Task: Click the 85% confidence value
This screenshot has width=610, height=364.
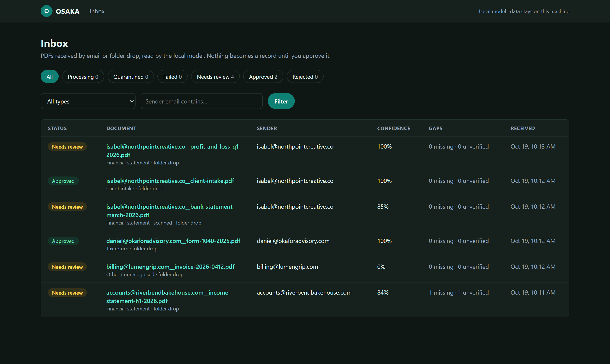Action: tap(383, 207)
